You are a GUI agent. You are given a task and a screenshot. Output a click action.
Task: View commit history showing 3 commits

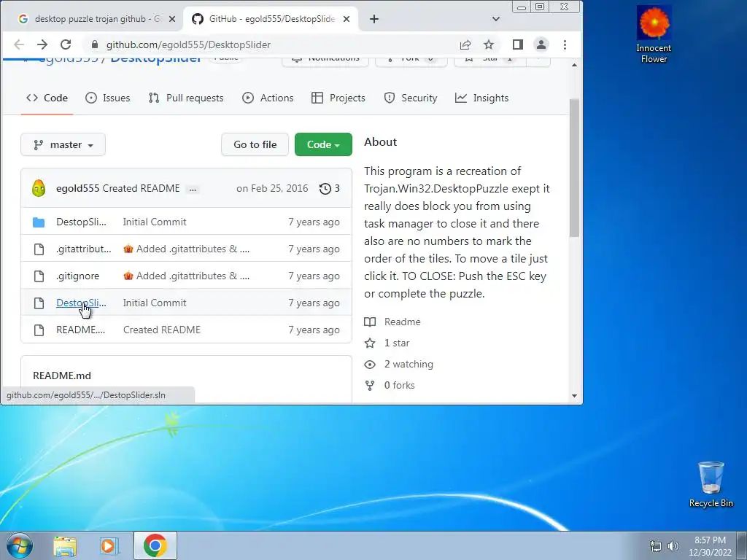pyautogui.click(x=330, y=188)
